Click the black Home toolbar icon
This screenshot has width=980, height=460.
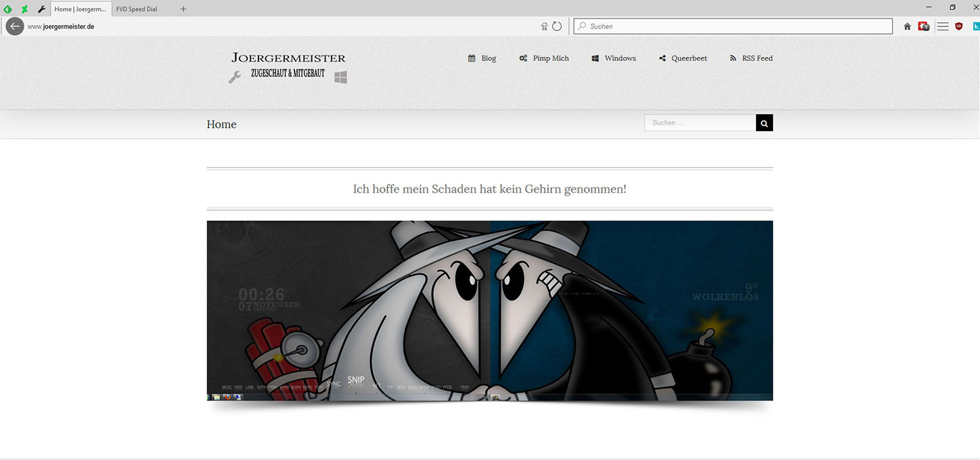tap(908, 26)
